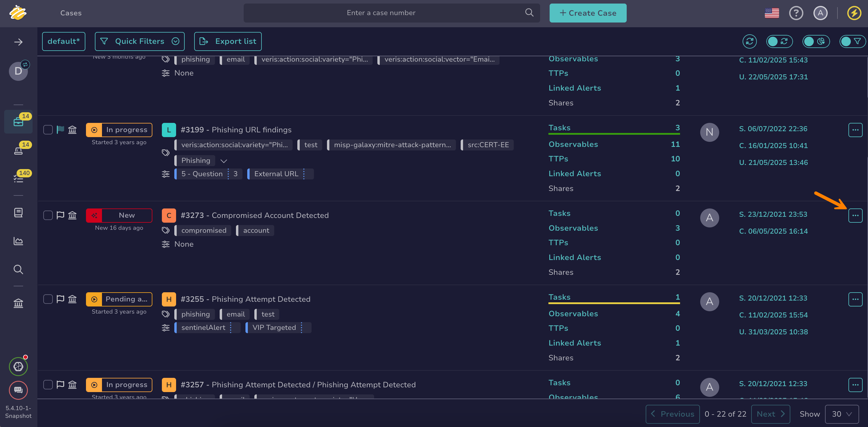Image resolution: width=868 pixels, height=427 pixels.
Task: Open Search magnifier in sidebar
Action: tap(18, 269)
